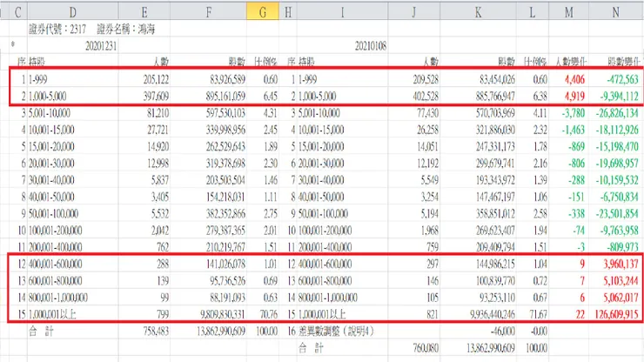Select cell value 27,721
This screenshot has width=644, height=362.
(x=158, y=130)
